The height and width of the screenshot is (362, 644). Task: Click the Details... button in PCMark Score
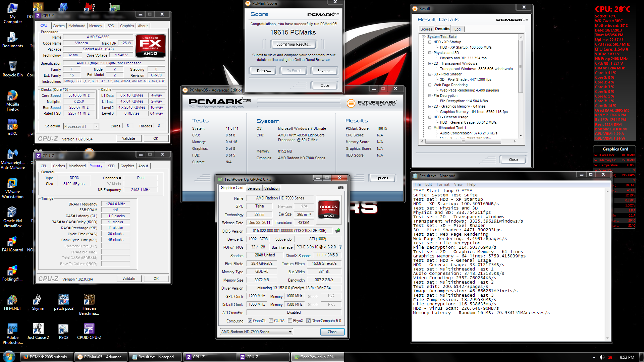coord(264,71)
